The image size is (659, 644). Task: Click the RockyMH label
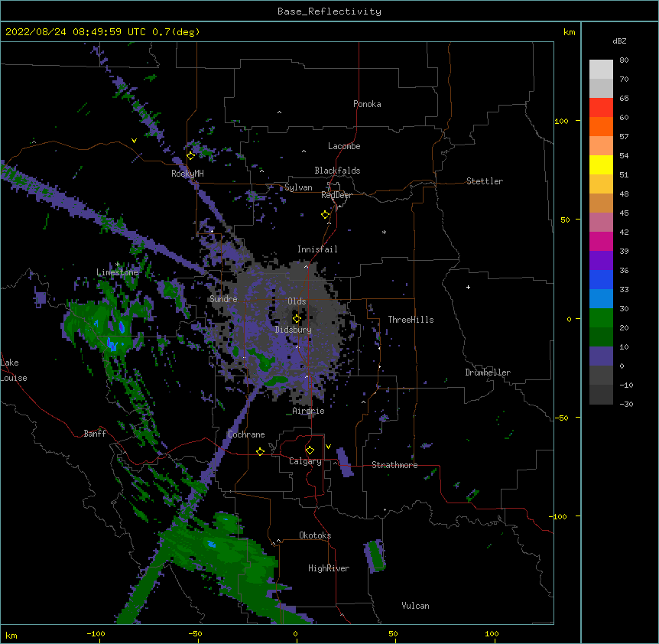tap(187, 174)
